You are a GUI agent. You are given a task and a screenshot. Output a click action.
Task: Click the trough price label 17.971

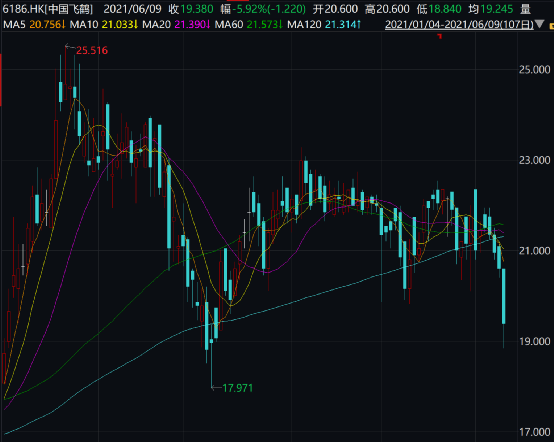coord(237,388)
